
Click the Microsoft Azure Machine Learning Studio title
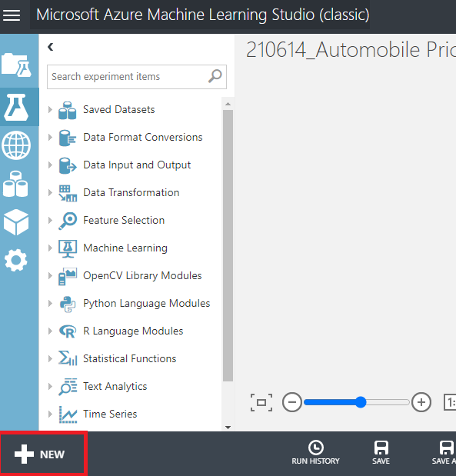(203, 15)
